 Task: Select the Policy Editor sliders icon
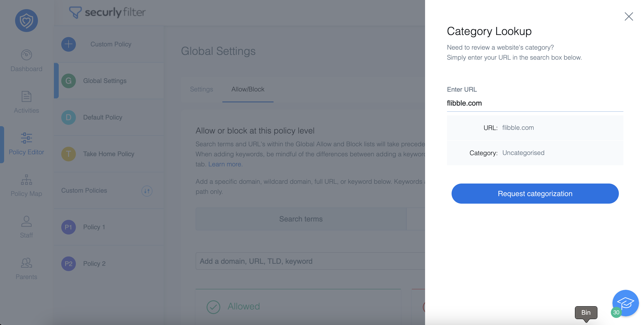click(x=26, y=138)
